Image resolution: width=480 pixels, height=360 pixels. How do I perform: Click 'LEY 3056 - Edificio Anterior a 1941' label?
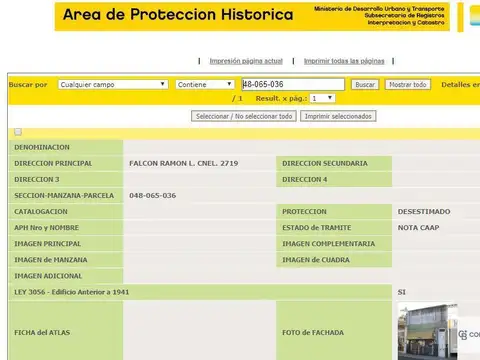[x=71, y=292]
